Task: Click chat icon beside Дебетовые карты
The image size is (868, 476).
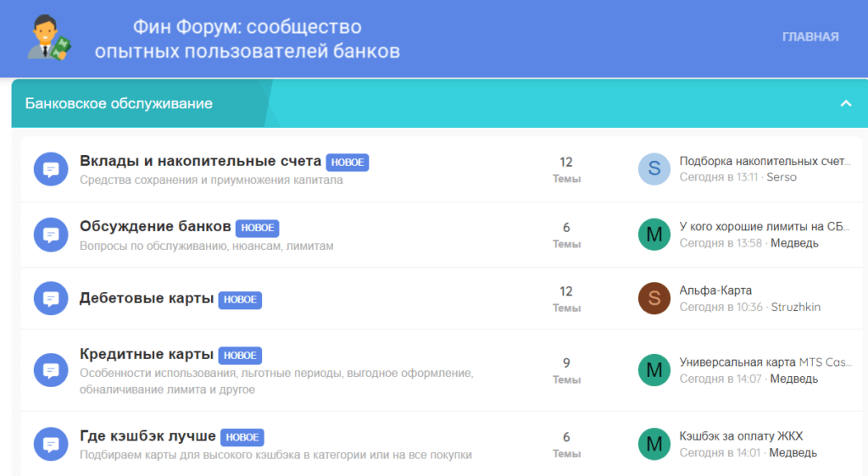Action: point(50,298)
